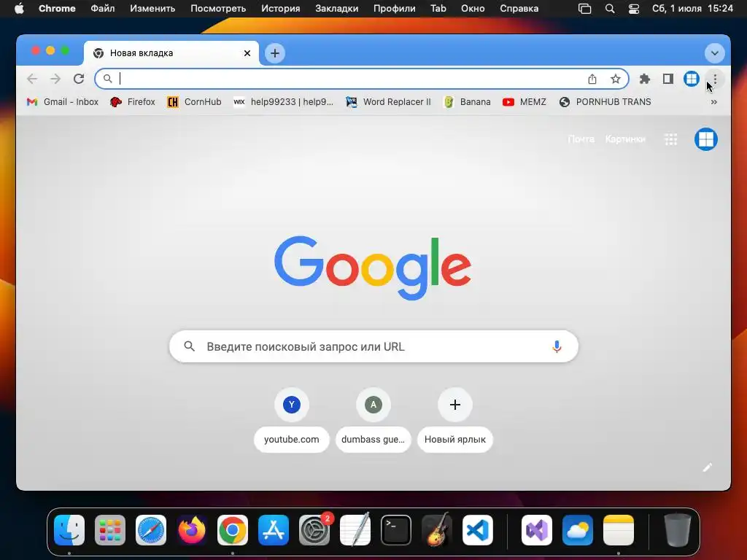Screen dimensions: 747x560
Task: Open the Файл menu
Action: tap(102, 9)
